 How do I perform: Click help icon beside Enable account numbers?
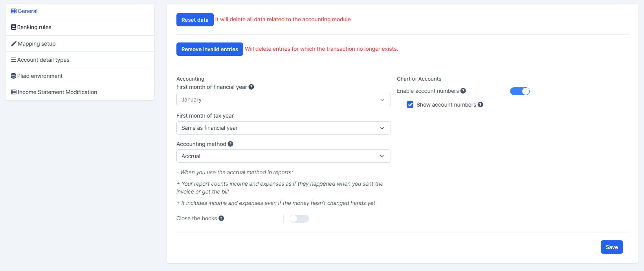[x=463, y=91]
